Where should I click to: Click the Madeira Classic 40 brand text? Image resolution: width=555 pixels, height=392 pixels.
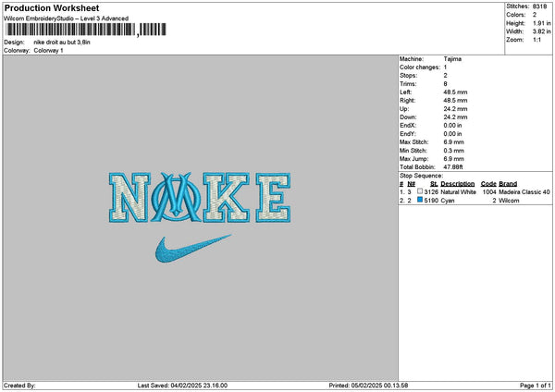pos(524,192)
